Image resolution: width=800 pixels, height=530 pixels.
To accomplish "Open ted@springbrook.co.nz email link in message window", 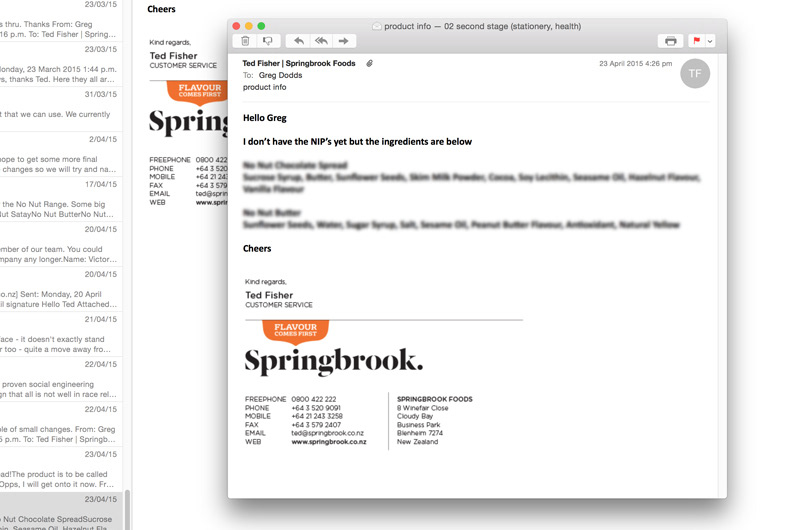I will (x=328, y=433).
